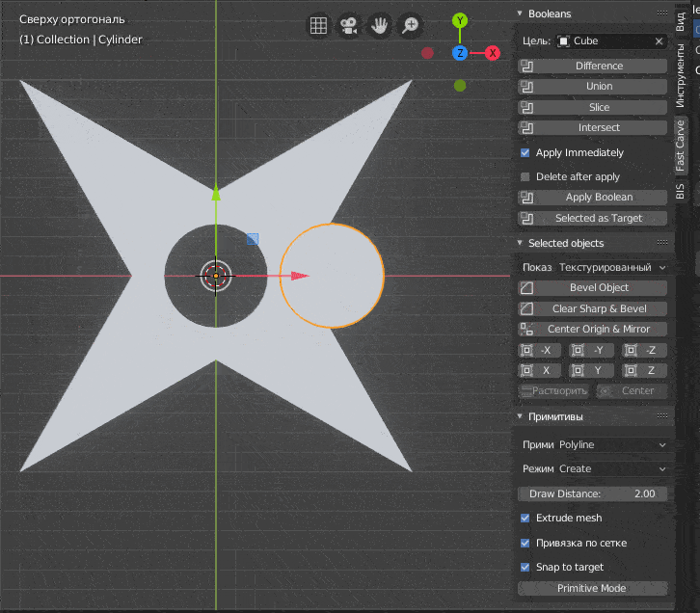700x613 pixels.
Task: Switch to the Вид sidebar tab
Action: (x=680, y=21)
